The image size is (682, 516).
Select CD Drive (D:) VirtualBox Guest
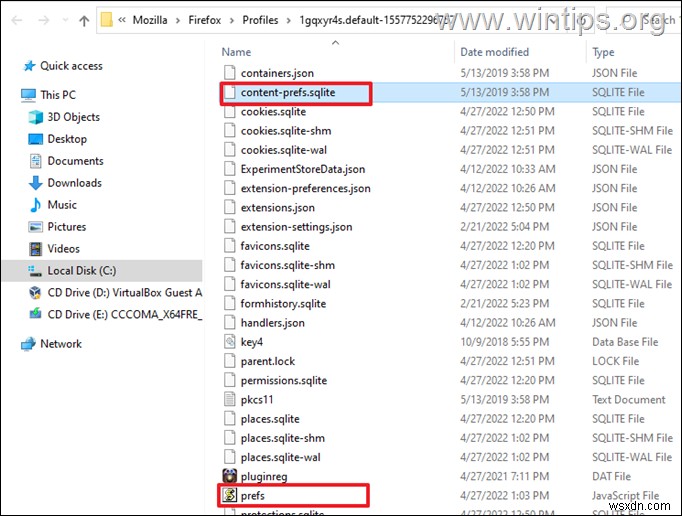tap(125, 293)
